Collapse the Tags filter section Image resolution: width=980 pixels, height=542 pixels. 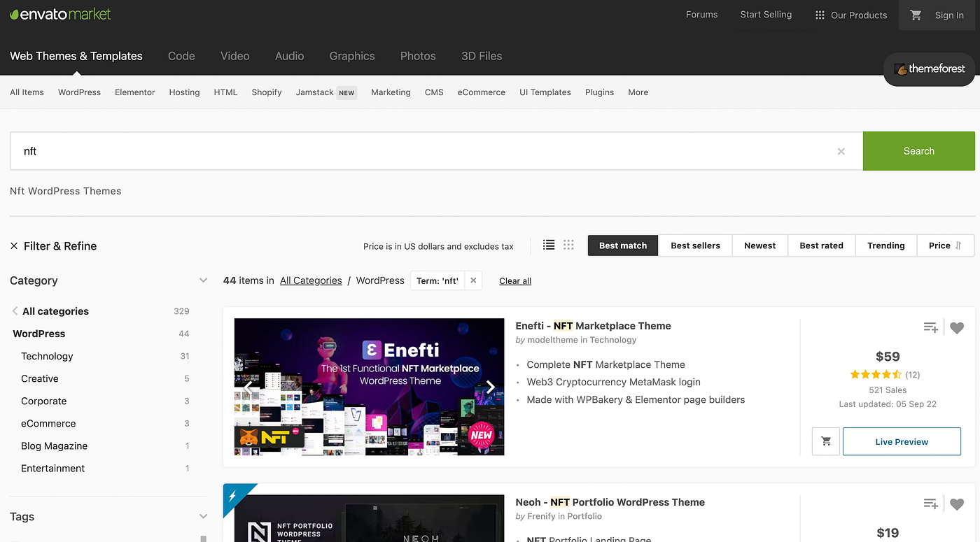pos(203,517)
